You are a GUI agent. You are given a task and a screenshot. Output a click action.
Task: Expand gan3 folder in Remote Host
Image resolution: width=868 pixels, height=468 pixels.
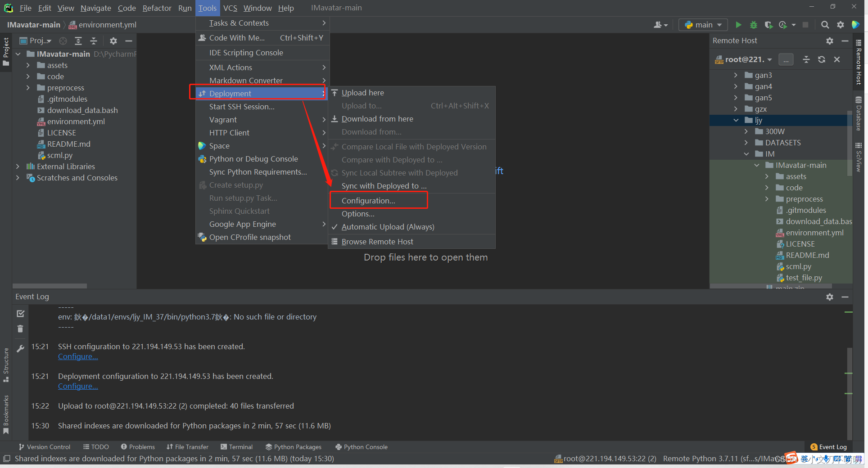736,75
